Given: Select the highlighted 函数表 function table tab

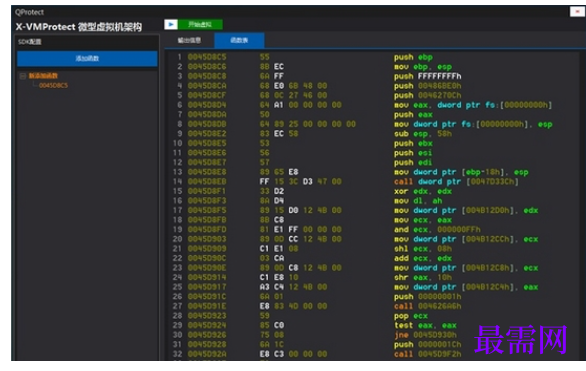Looking at the screenshot, I should 239,40.
